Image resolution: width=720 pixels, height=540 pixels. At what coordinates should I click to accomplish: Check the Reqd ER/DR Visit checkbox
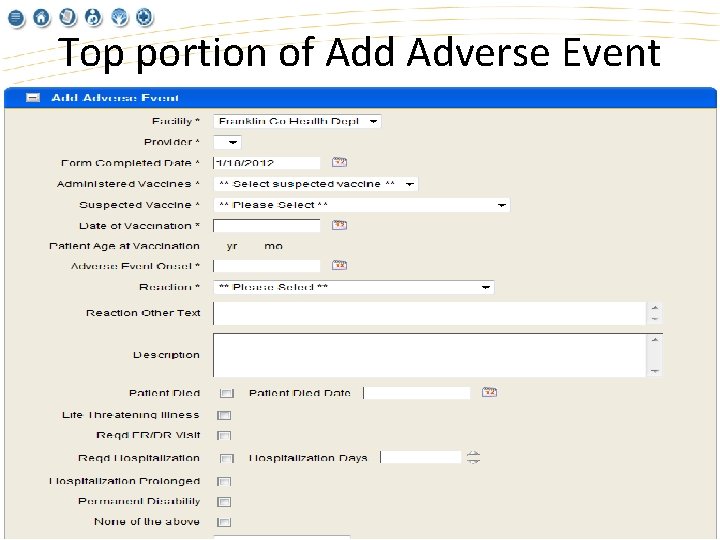tap(224, 436)
